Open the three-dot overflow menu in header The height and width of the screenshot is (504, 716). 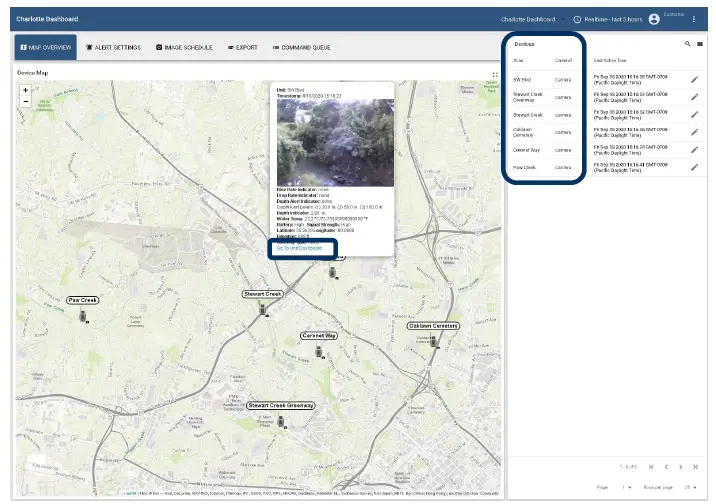694,19
